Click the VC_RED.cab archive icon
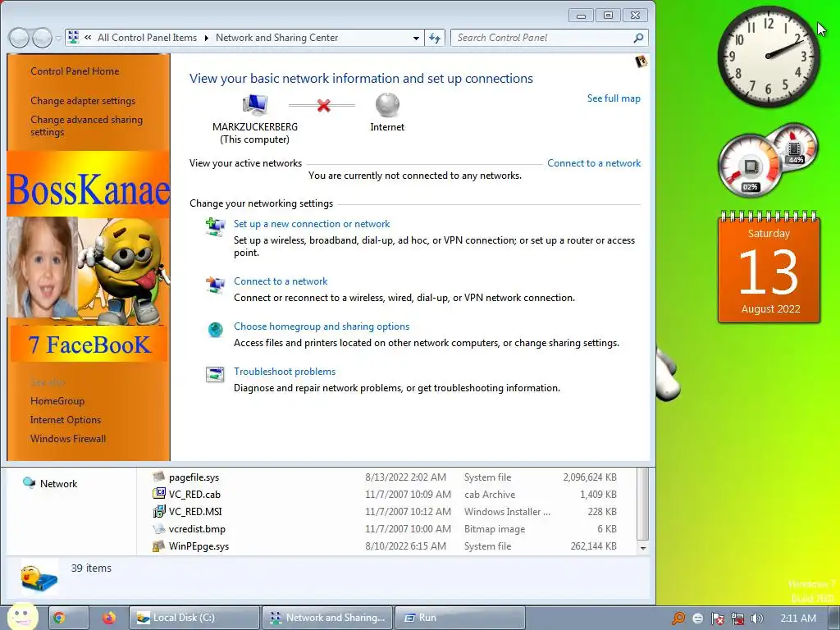840x630 pixels. tap(158, 493)
